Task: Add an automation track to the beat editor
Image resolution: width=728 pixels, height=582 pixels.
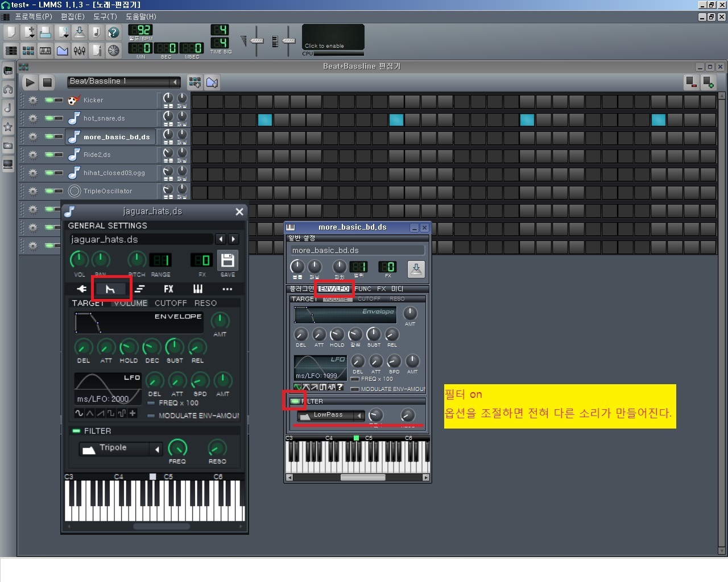Action: coord(212,82)
